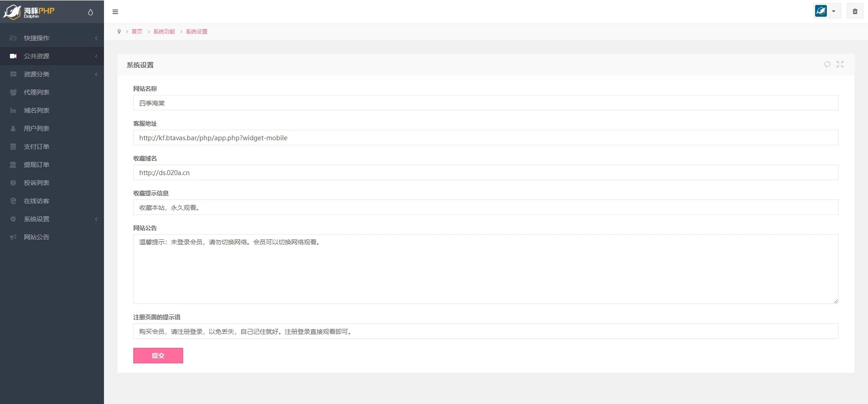Click the Dolphin PHP logo
The height and width of the screenshot is (404, 868).
[29, 12]
